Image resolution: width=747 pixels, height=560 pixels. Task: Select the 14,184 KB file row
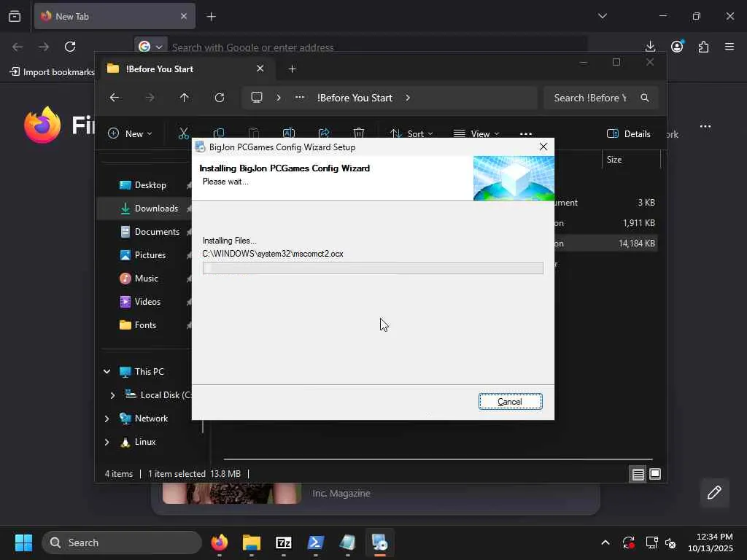coord(605,244)
